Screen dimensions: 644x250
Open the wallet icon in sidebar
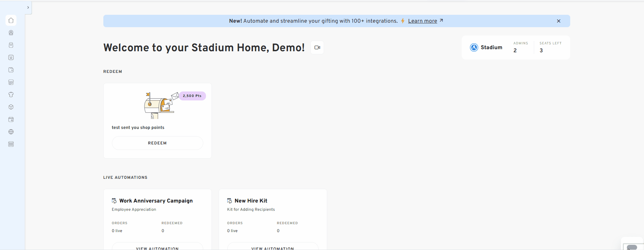[x=11, y=70]
